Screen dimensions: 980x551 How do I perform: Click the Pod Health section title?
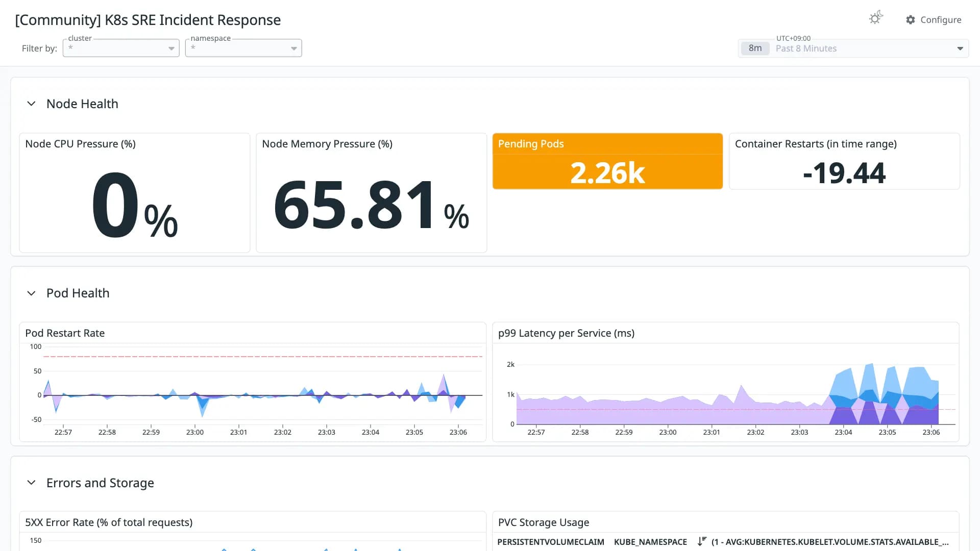(78, 293)
